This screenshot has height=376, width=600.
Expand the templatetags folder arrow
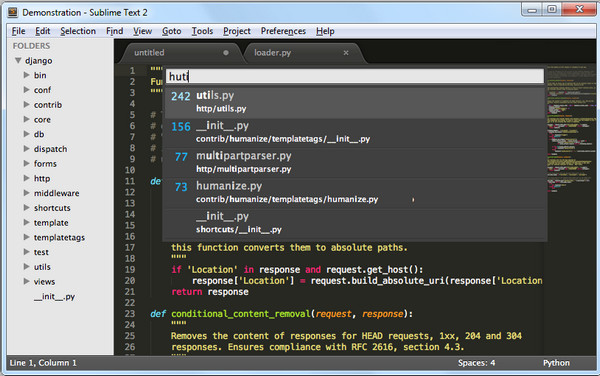click(26, 237)
